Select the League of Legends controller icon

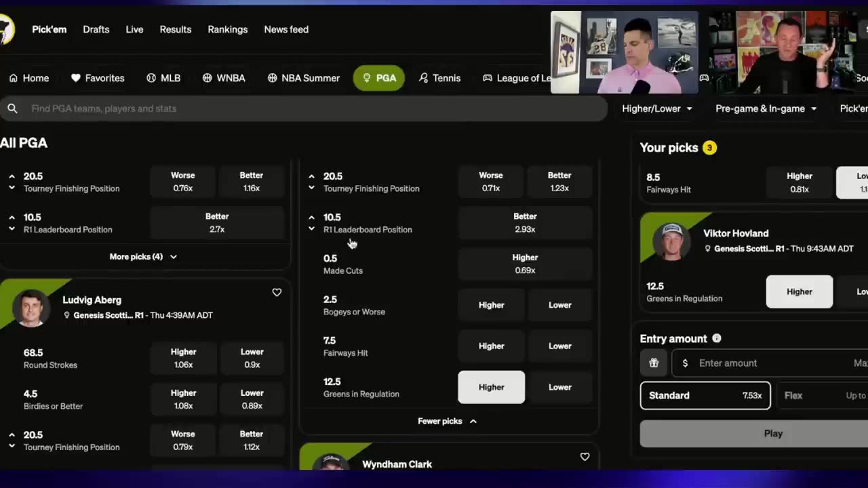(487, 78)
